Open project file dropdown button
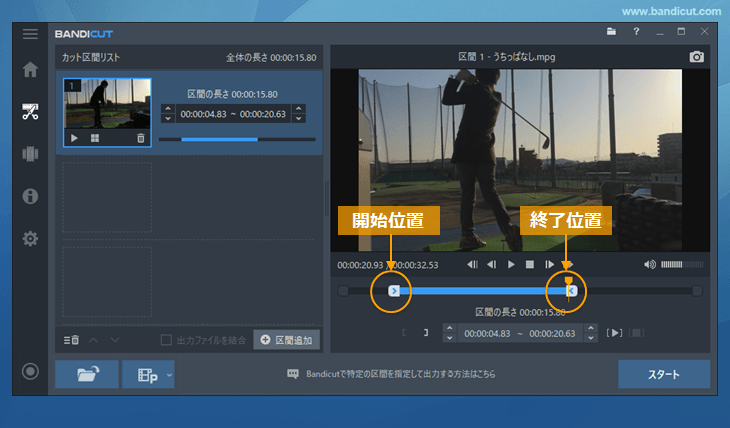Screen dimensions: 730x428 tap(148, 374)
